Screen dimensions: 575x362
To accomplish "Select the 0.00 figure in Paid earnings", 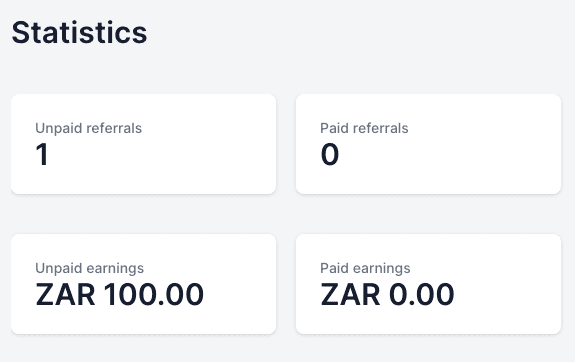I will coord(422,294).
